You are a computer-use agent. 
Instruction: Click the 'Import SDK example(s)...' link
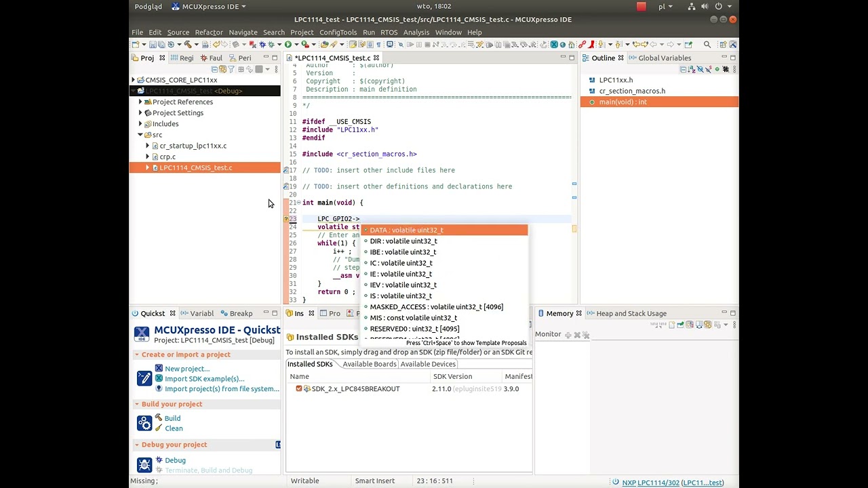coord(204,379)
